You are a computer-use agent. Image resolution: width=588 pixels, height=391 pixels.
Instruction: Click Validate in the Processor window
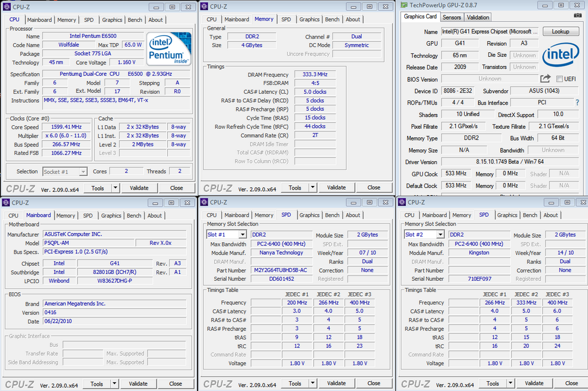[139, 188]
